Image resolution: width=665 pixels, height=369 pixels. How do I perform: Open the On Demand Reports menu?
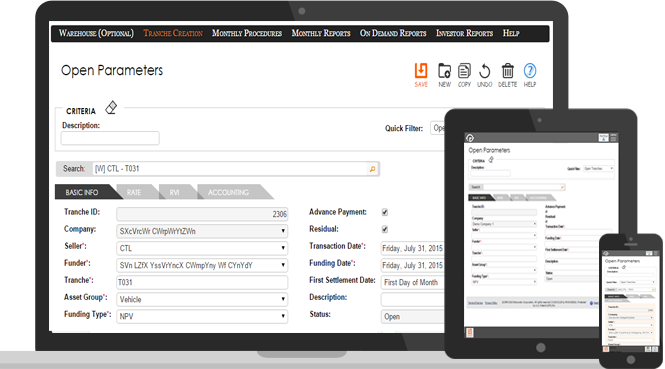point(393,33)
